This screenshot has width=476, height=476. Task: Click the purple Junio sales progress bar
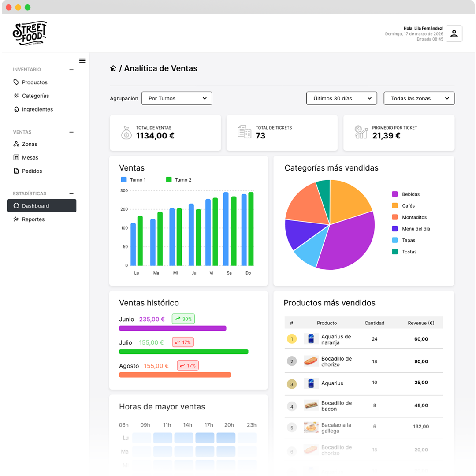(172, 328)
